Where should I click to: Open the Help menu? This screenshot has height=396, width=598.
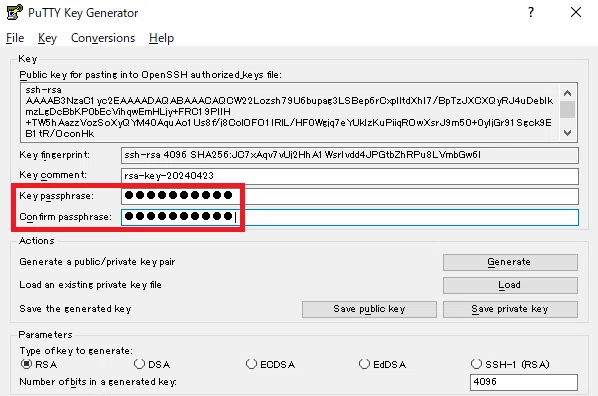[161, 38]
